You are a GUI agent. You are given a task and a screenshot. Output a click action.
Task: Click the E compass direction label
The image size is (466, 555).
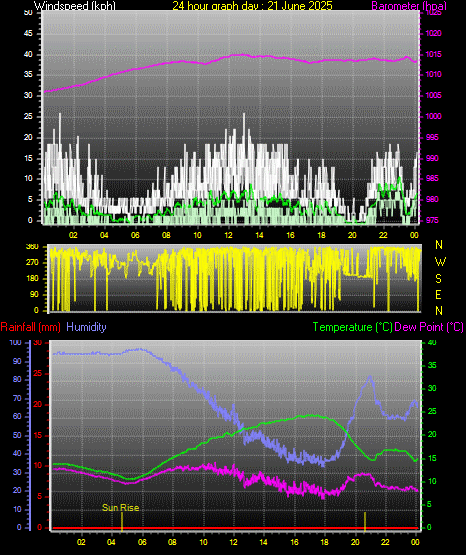(x=438, y=294)
